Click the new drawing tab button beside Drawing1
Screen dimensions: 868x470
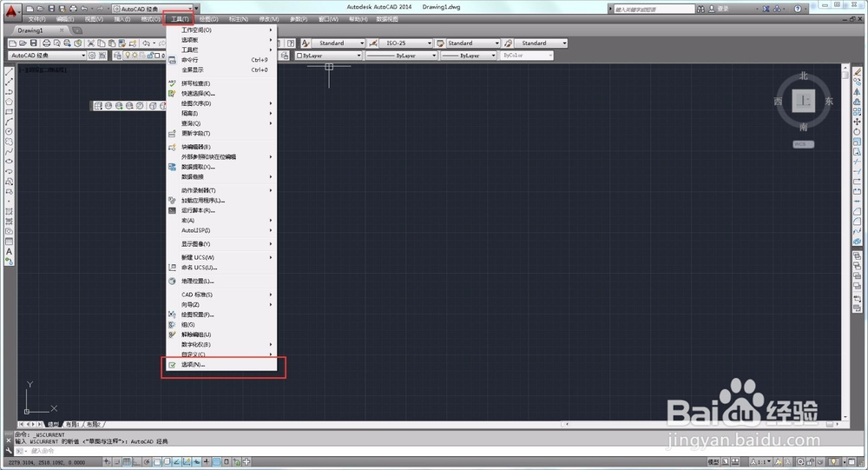point(77,30)
